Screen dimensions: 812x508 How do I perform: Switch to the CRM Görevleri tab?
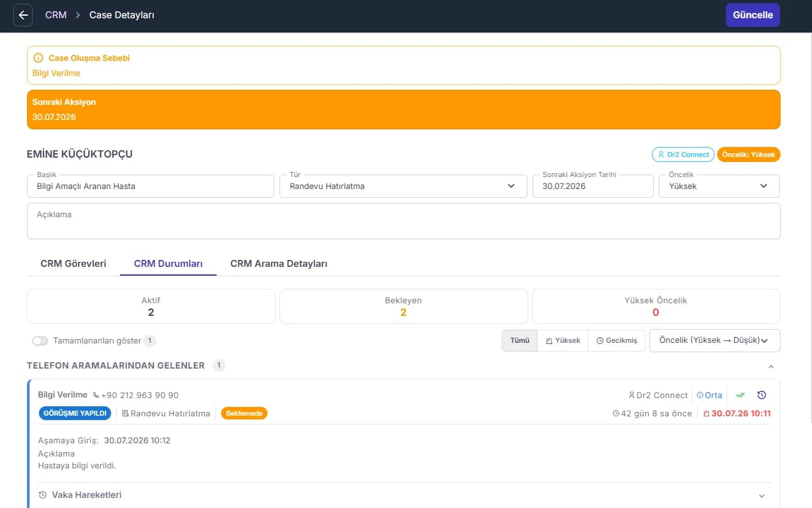coord(73,264)
